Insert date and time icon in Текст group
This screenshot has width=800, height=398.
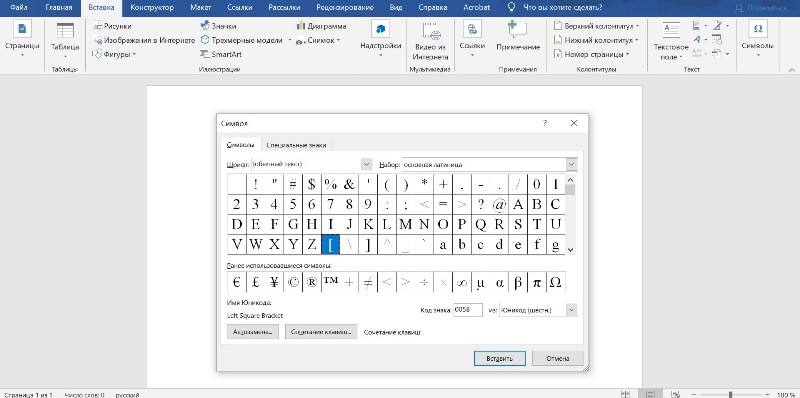717,39
